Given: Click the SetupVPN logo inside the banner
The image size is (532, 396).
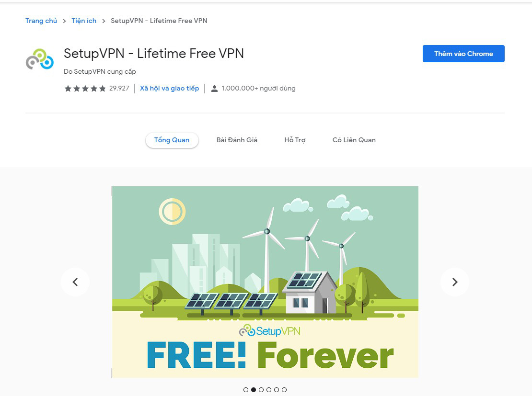Looking at the screenshot, I should pyautogui.click(x=270, y=330).
